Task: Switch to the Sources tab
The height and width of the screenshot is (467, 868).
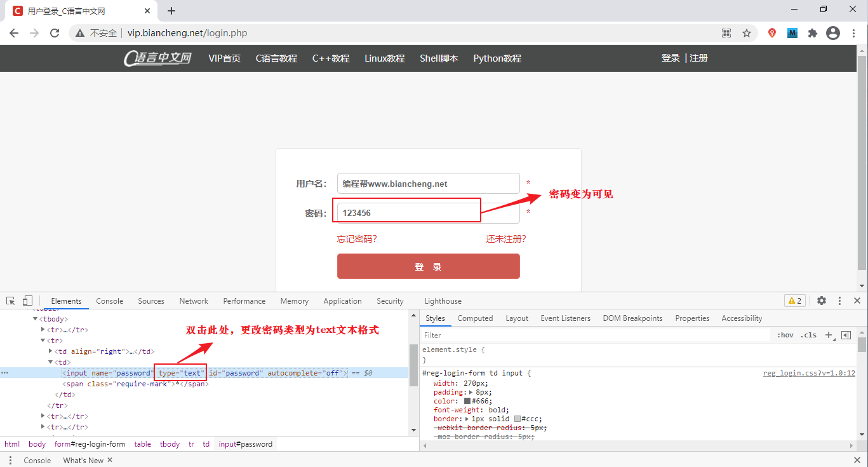Action: coord(151,301)
